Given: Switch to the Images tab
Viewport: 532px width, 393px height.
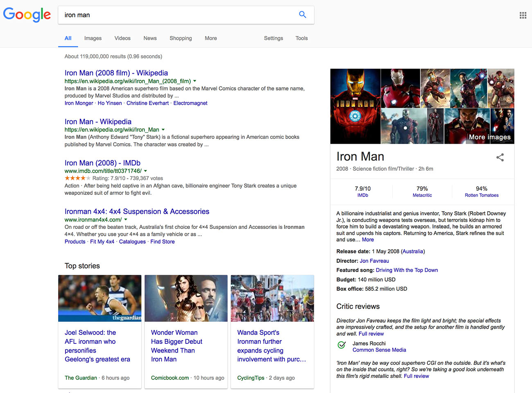Looking at the screenshot, I should (93, 38).
